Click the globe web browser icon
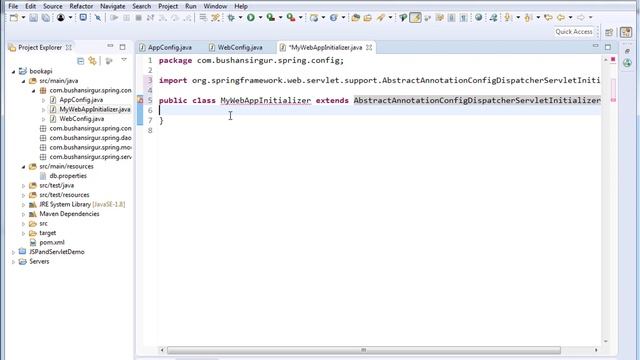This screenshot has width=640, height=360. click(478, 18)
